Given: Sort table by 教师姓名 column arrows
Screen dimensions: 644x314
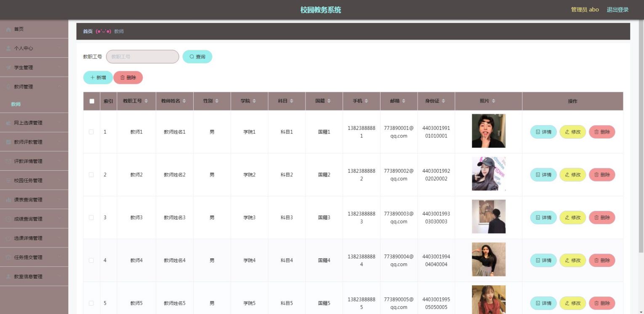Looking at the screenshot, I should click(184, 101).
